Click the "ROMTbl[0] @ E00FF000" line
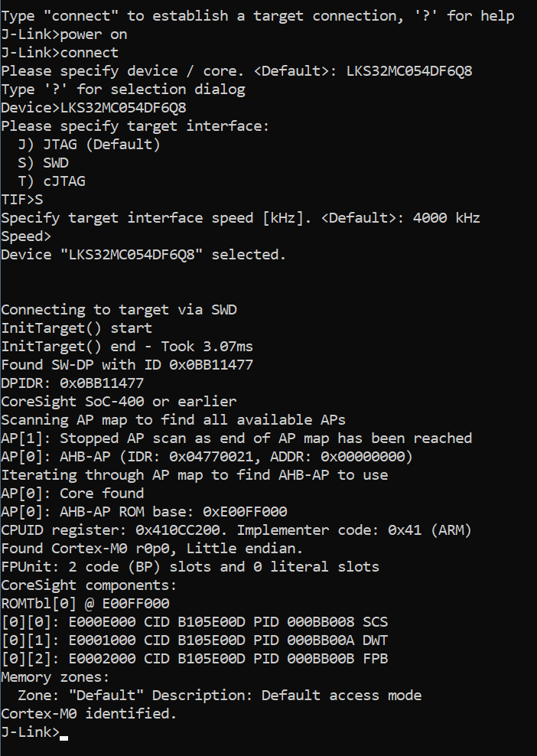Image resolution: width=537 pixels, height=756 pixels. point(85,604)
